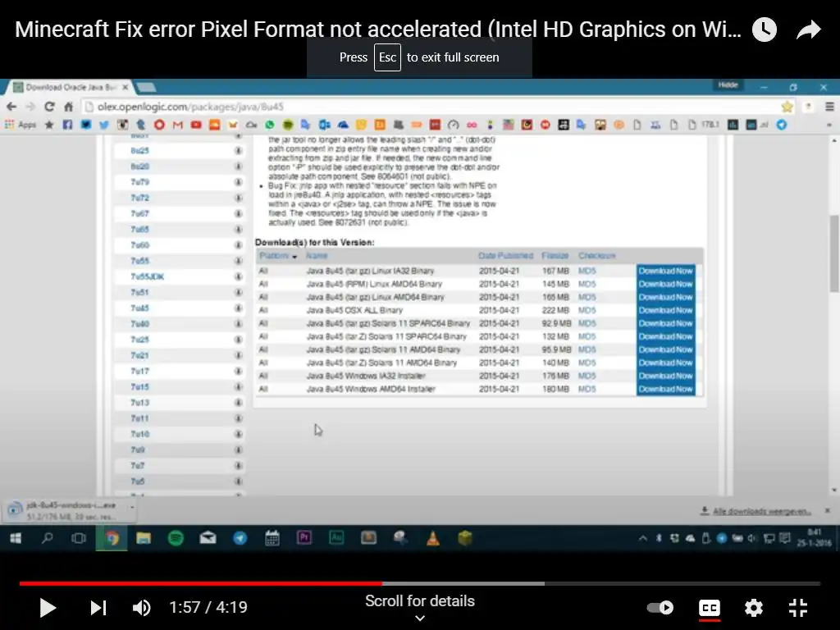Click the taskbar search magnifier icon

[47, 538]
